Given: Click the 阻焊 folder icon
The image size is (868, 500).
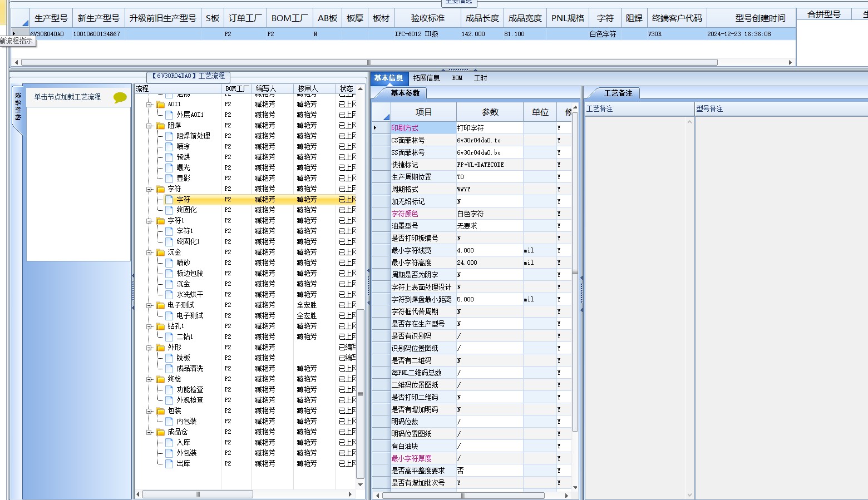Looking at the screenshot, I should tap(160, 126).
